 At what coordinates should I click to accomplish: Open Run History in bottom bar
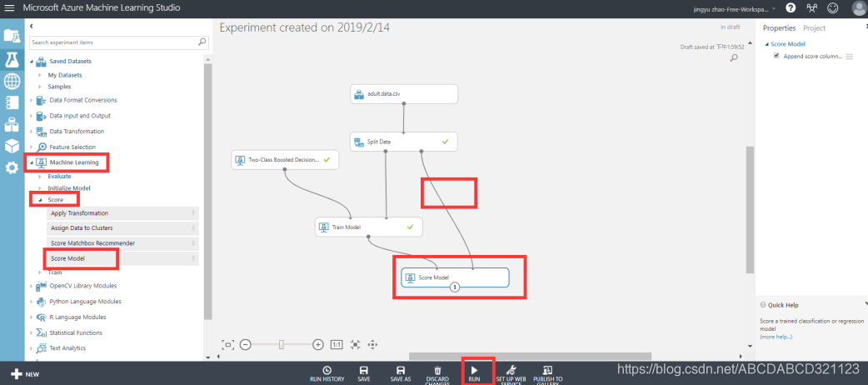point(327,374)
